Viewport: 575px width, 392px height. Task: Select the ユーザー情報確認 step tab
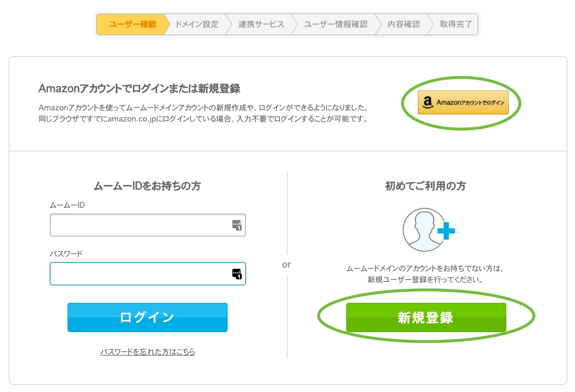(x=336, y=24)
